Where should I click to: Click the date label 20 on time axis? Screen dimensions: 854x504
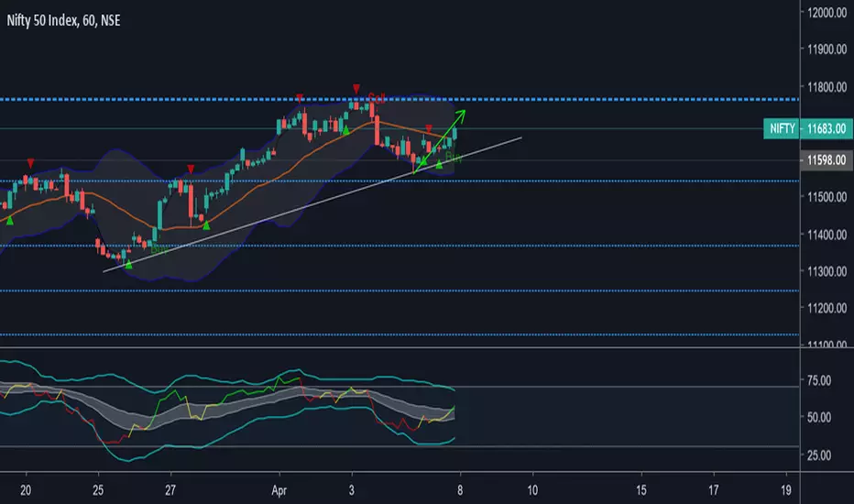pyautogui.click(x=26, y=490)
